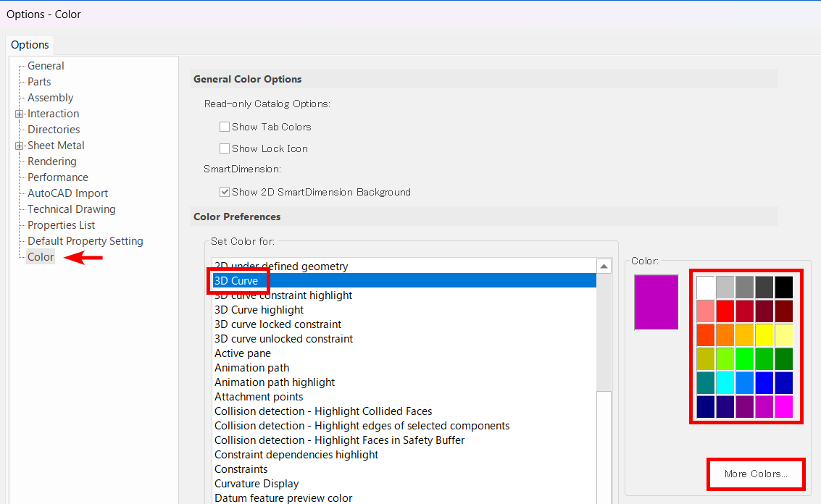Expand the Sheet Metal tree node

[x=19, y=146]
